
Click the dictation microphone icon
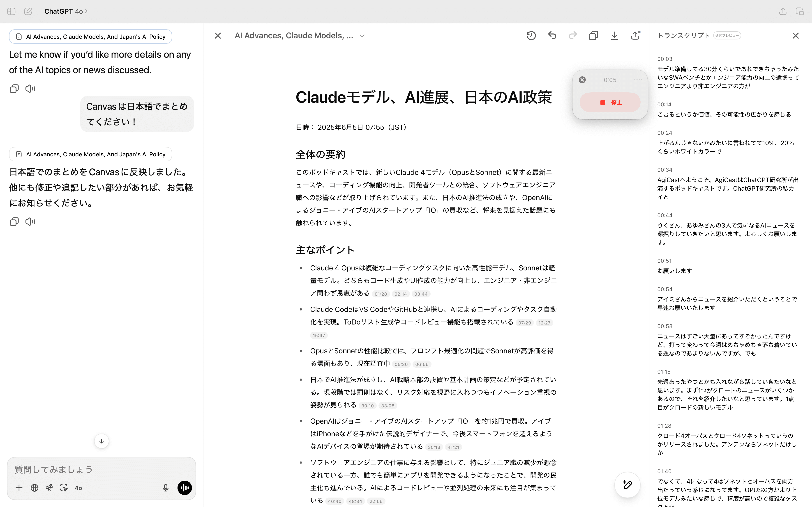point(165,488)
